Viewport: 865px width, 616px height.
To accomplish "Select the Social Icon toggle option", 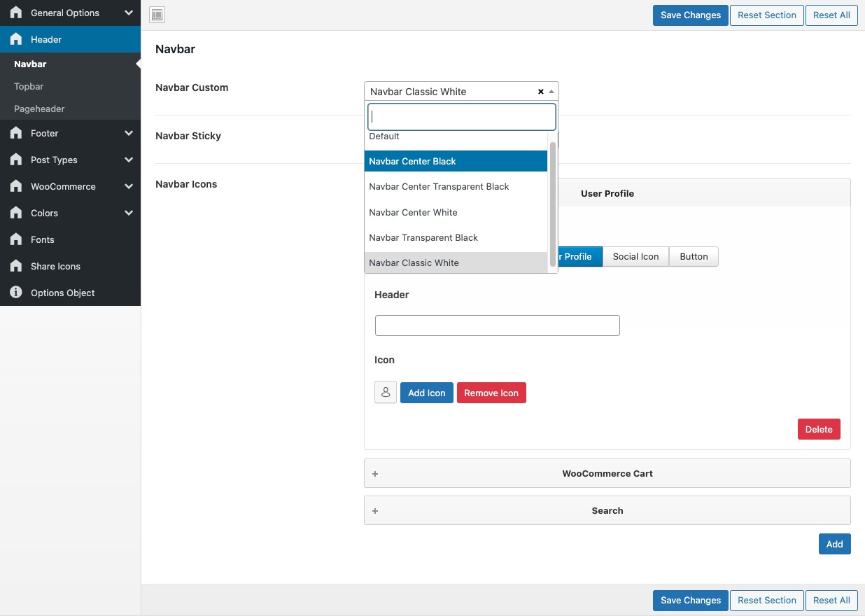I will click(635, 256).
